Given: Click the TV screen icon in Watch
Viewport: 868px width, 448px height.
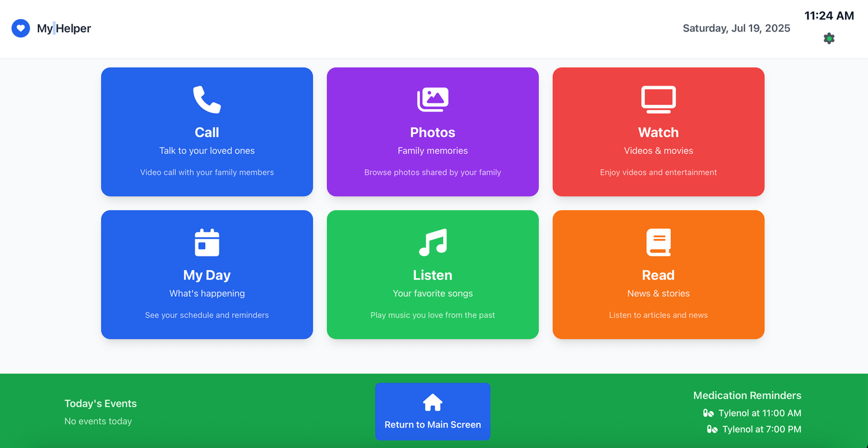Looking at the screenshot, I should (658, 100).
